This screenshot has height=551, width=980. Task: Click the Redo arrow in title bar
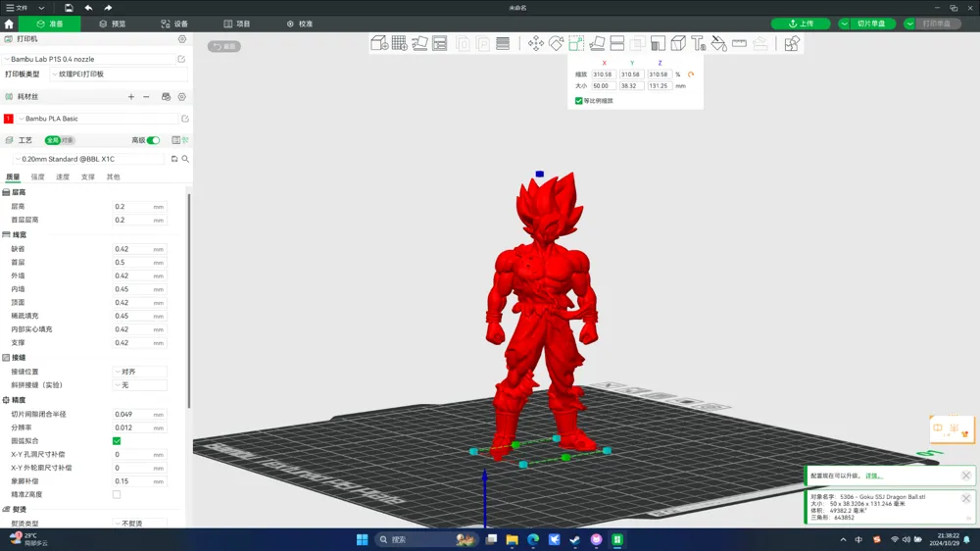click(x=108, y=8)
